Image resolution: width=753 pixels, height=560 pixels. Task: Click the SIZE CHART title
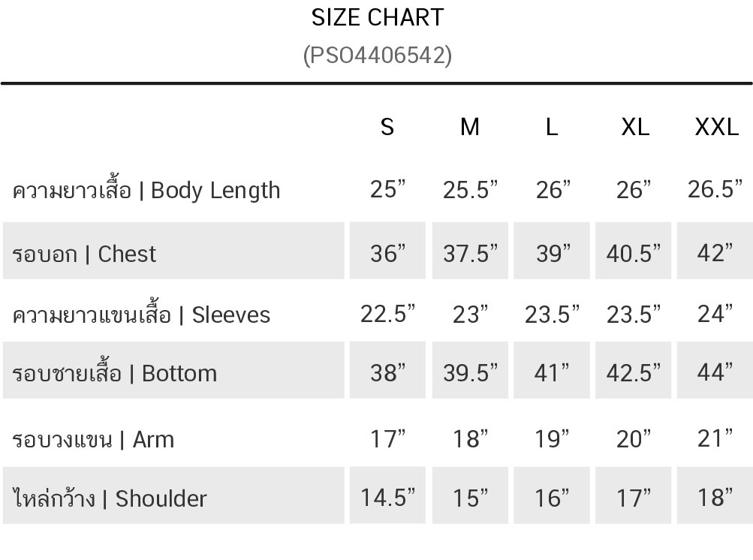point(377,18)
